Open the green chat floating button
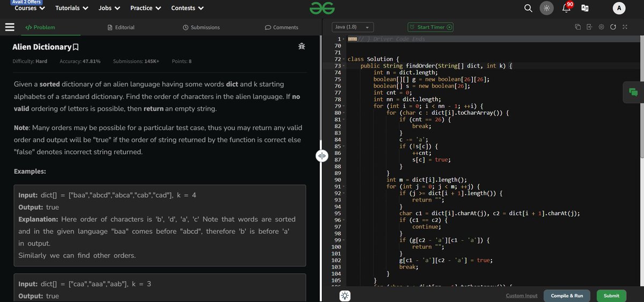Image resolution: width=644 pixels, height=302 pixels. pyautogui.click(x=633, y=92)
